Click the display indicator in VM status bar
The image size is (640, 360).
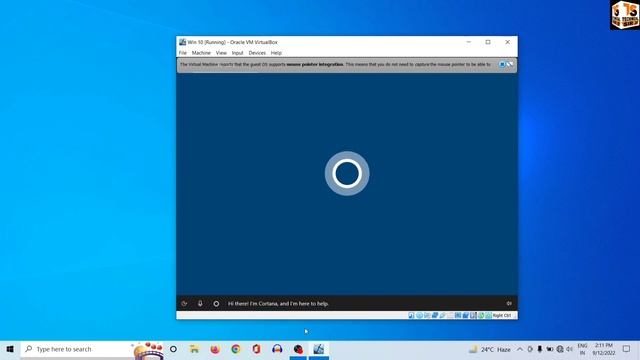pyautogui.click(x=458, y=316)
